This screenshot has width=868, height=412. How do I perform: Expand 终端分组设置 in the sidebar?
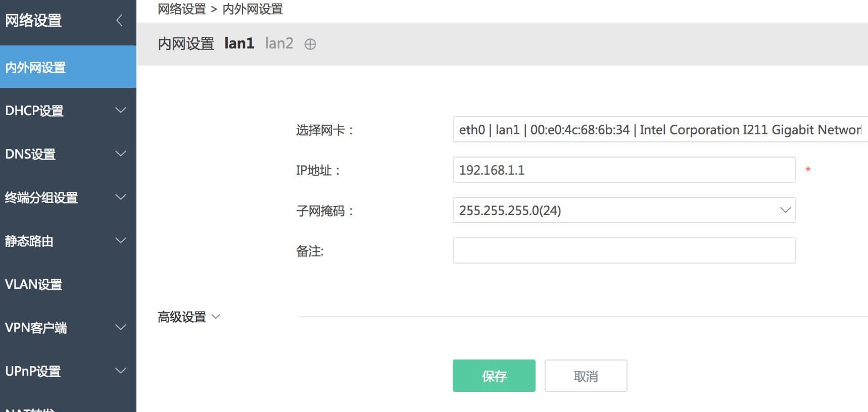coord(120,197)
